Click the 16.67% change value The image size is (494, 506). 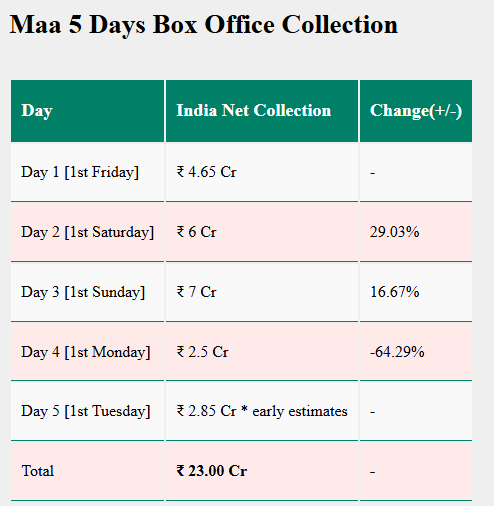click(x=395, y=292)
